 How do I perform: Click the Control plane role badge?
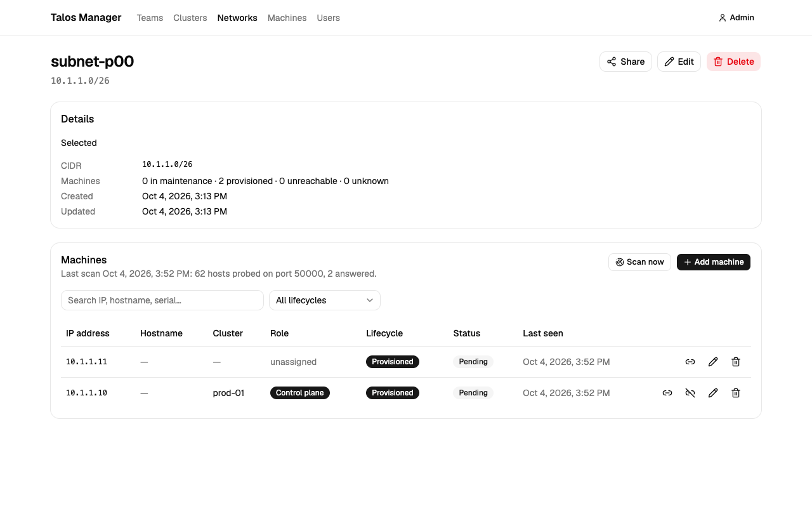pos(300,393)
